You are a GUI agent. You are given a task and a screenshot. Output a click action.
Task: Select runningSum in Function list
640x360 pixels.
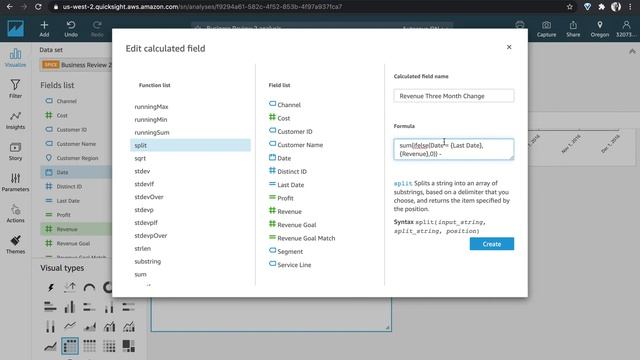tap(152, 132)
